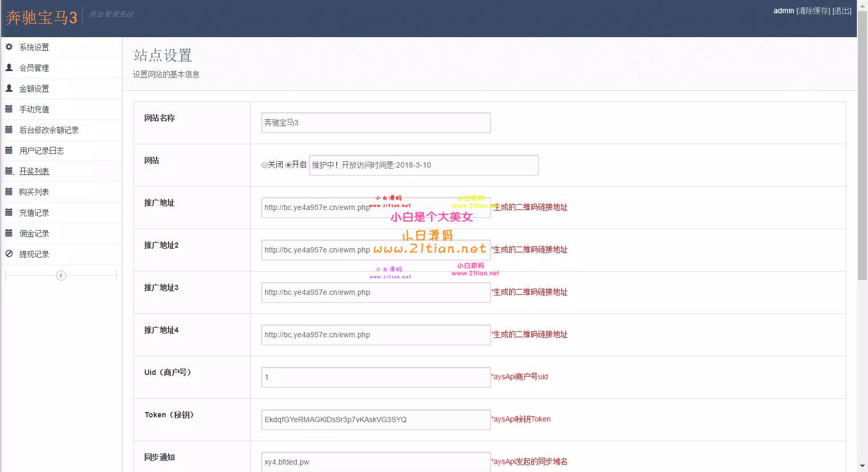Click the 清除缓存 link in header
868x472 pixels.
(813, 11)
